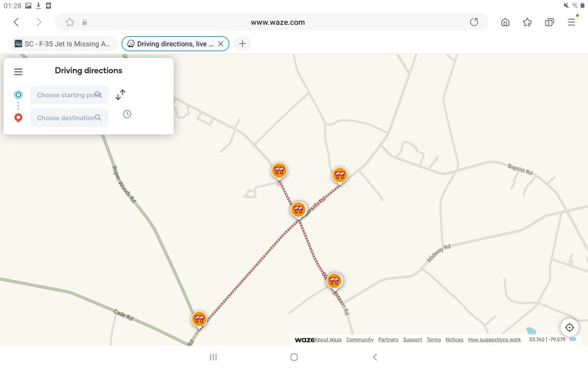Image resolution: width=588 pixels, height=368 pixels.
Task: Reload the Waze page
Action: [x=474, y=22]
